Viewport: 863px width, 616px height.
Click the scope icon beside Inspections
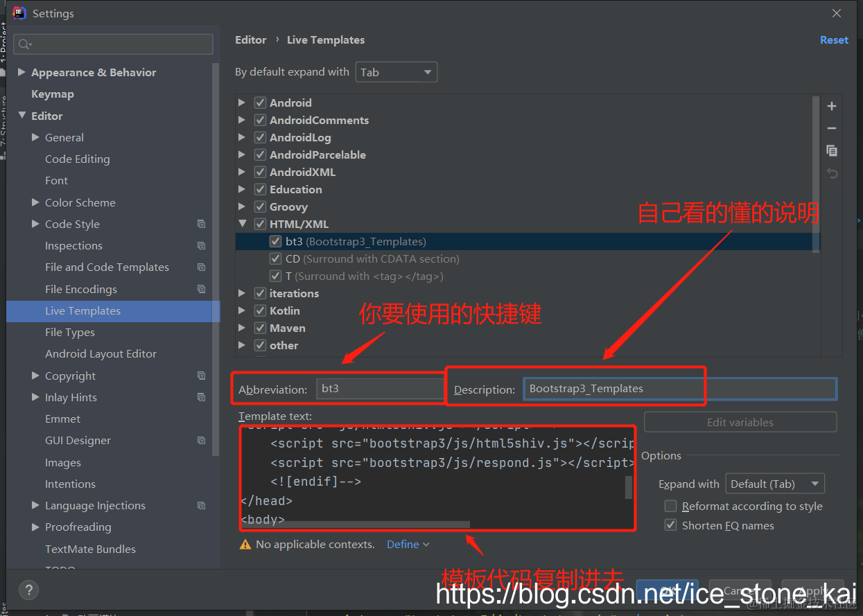[201, 245]
